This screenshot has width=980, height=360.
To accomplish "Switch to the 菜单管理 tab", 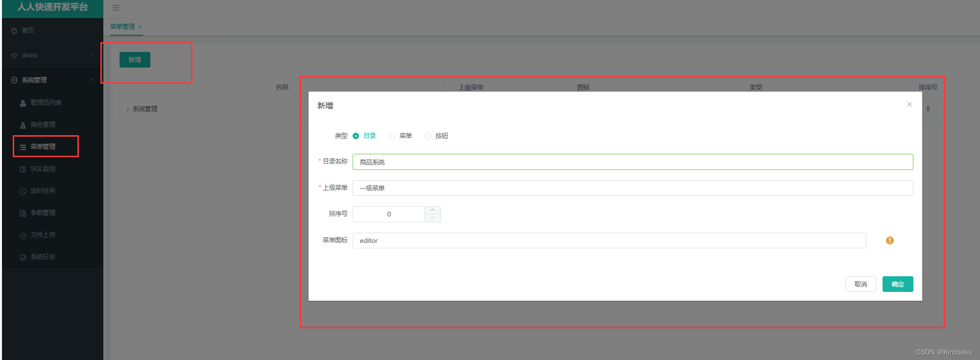I will [122, 26].
